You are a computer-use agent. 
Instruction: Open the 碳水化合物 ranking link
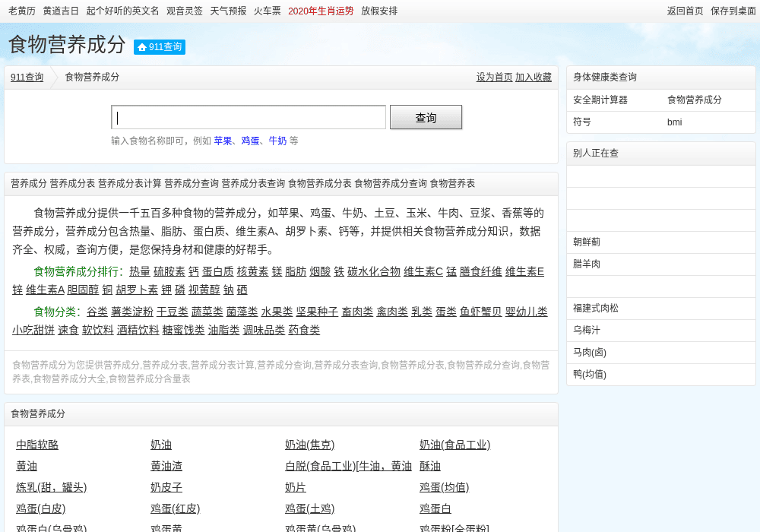tap(374, 271)
